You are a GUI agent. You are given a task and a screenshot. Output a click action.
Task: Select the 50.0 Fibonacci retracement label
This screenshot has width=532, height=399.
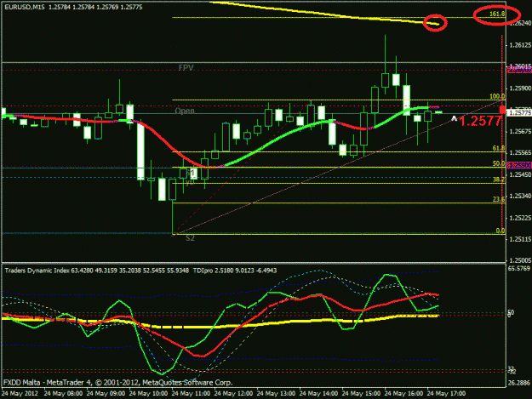pos(499,163)
